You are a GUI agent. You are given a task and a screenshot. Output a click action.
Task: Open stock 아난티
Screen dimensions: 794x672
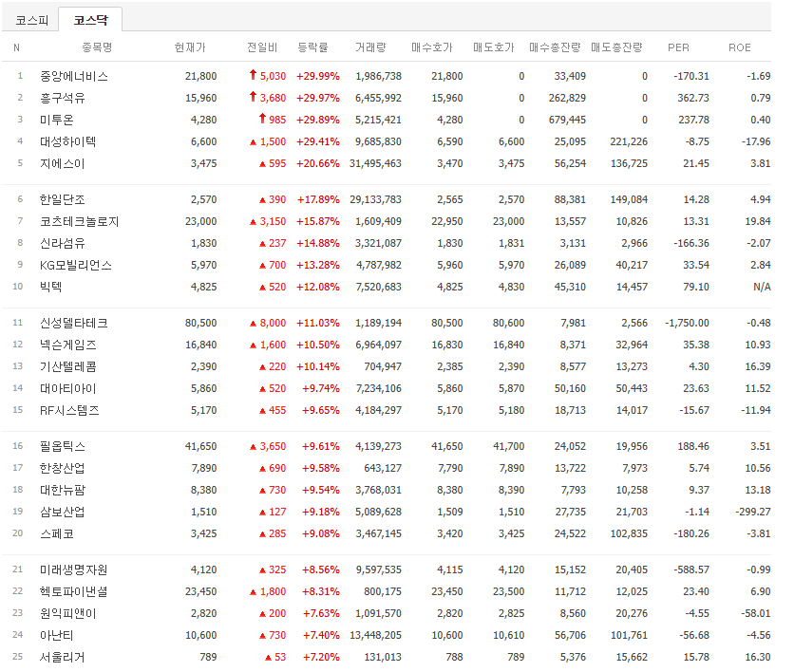point(57,636)
